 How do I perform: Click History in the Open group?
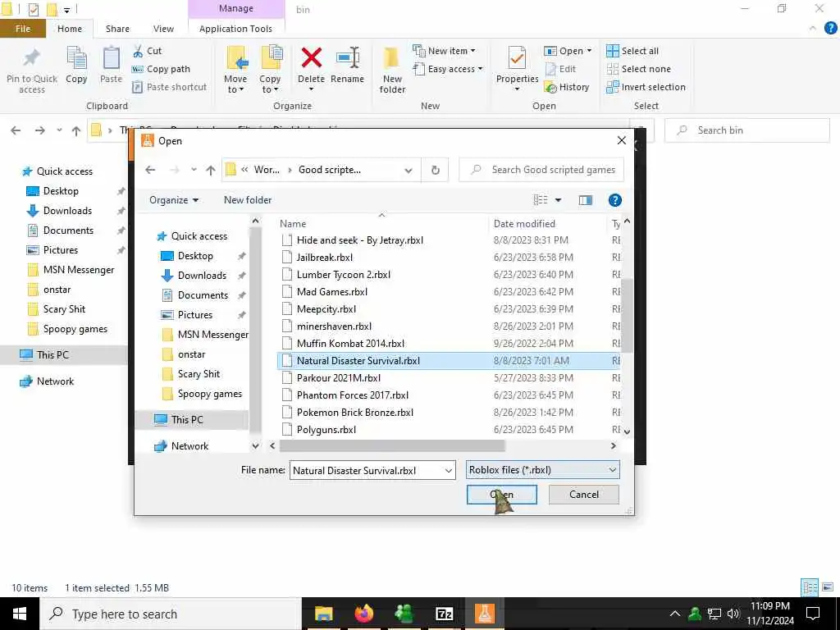(567, 87)
